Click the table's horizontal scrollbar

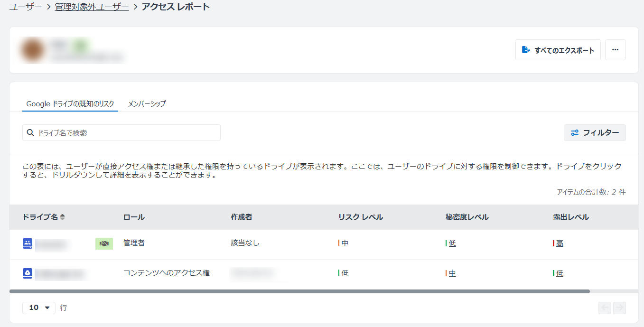pos(299,291)
